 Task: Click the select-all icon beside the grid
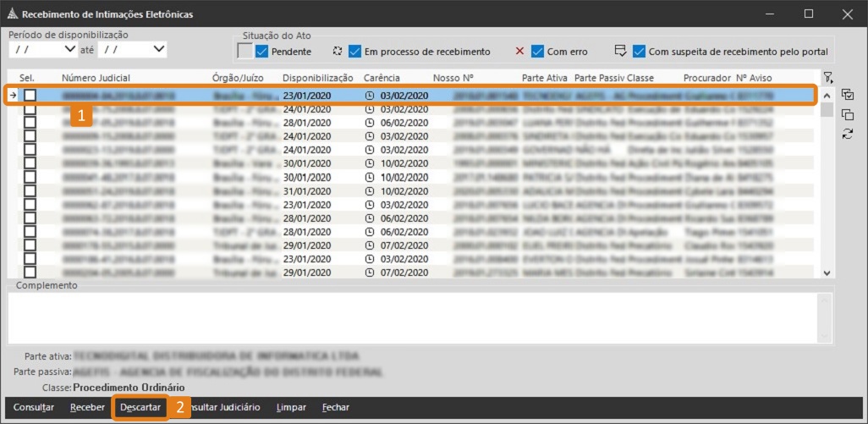pos(848,96)
